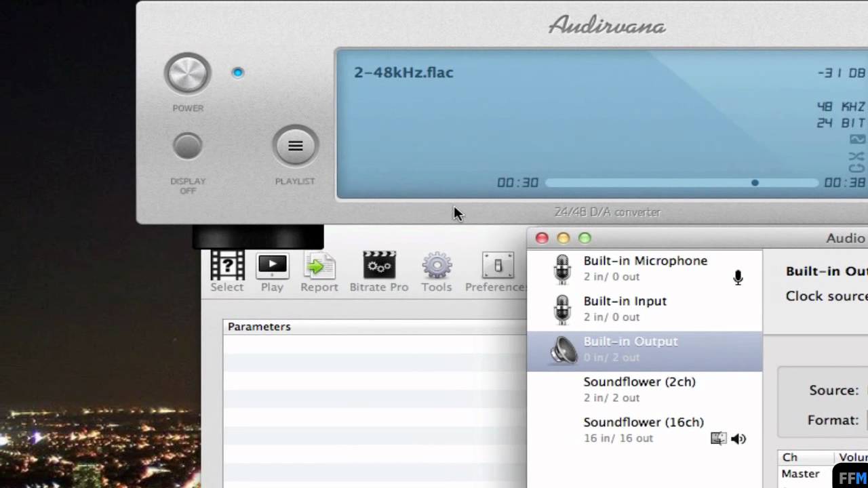Select Built-in Microphone device
868x488 pixels.
click(645, 268)
